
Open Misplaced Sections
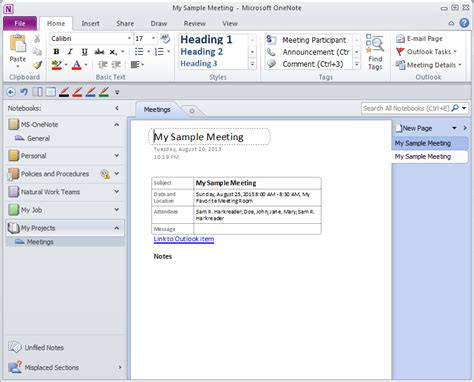[43, 367]
